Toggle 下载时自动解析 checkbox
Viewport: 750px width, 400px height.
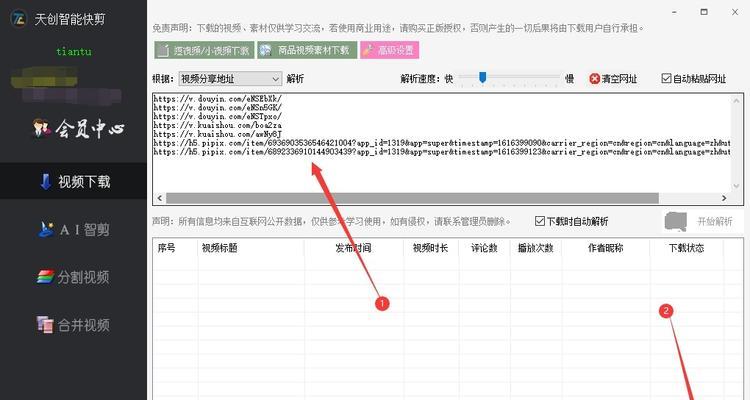point(540,221)
